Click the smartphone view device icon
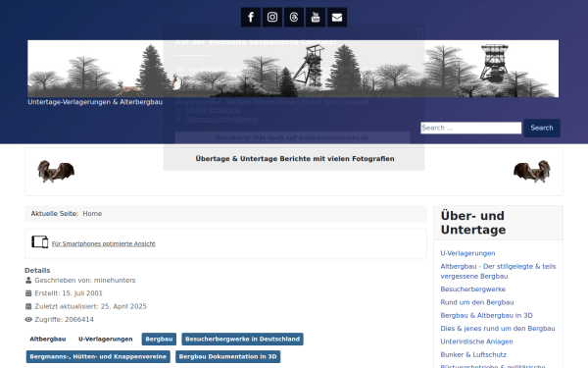Viewport: 588px width, 368px height. [x=40, y=242]
